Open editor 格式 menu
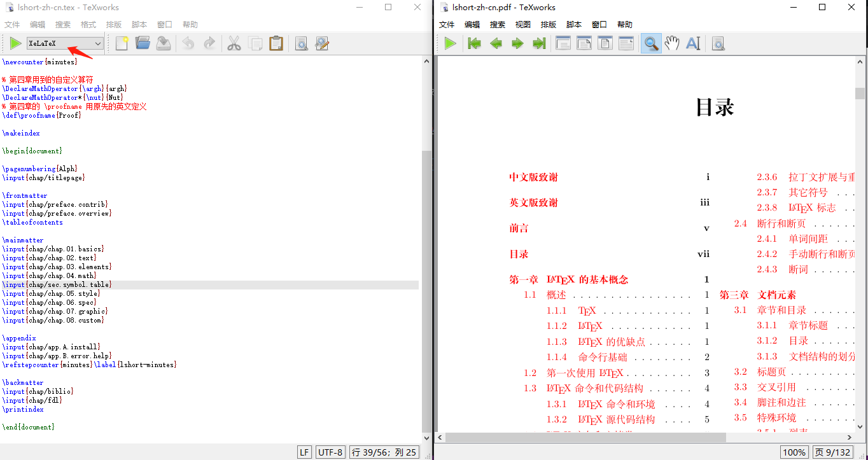 tap(88, 25)
